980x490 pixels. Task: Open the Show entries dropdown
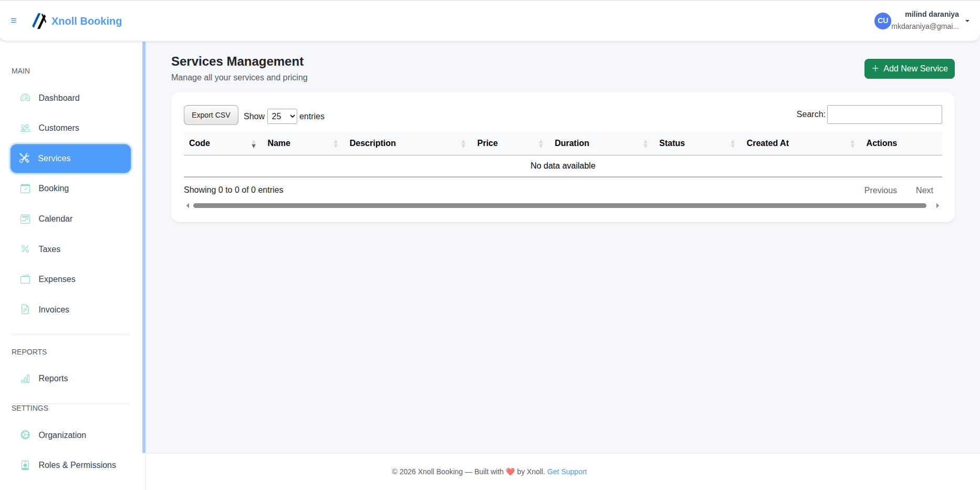pyautogui.click(x=282, y=116)
